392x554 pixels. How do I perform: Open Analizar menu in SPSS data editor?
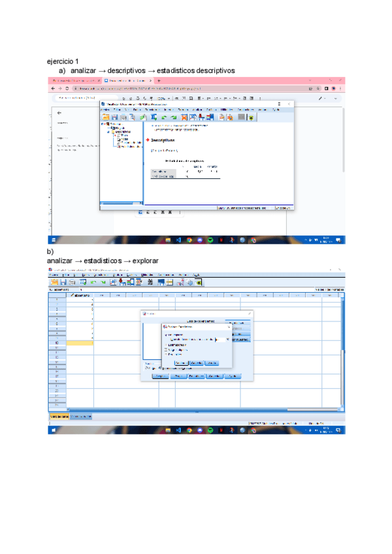tap(117, 274)
